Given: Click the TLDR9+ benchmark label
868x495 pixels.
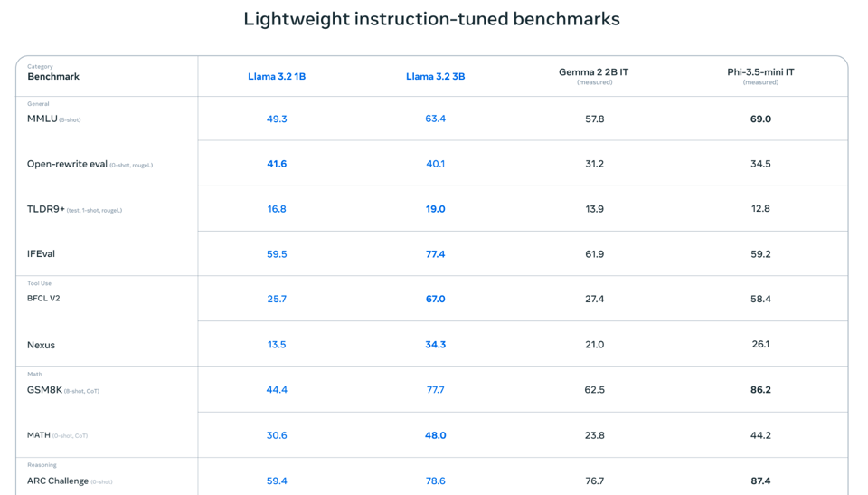Looking at the screenshot, I should [x=46, y=209].
